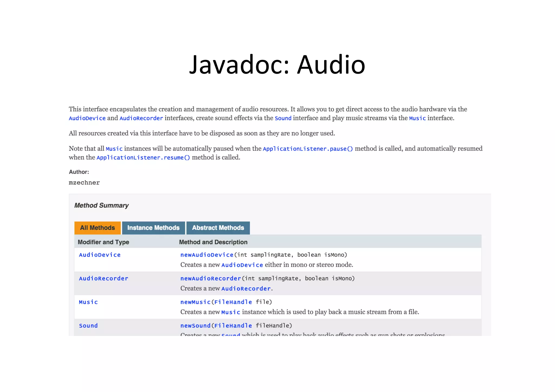Screen dimensions: 555x392
Task: Open the newAudioRecorder method link
Action: [211, 278]
